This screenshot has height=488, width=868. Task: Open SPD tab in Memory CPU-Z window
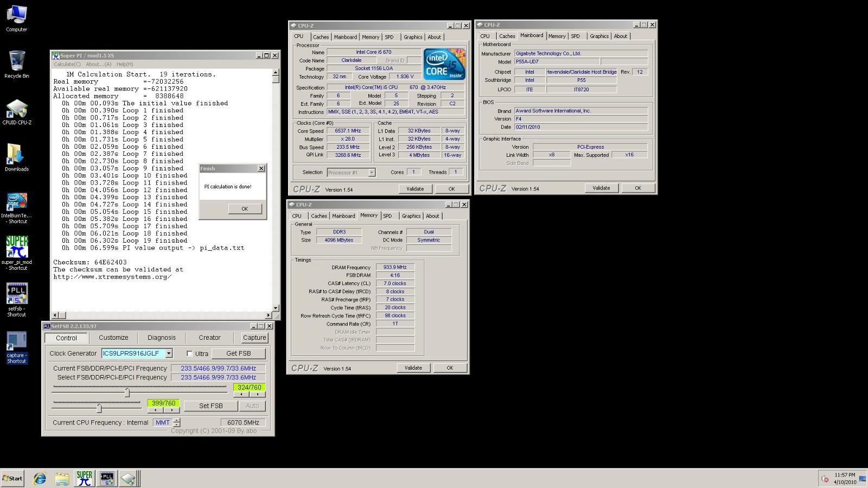(387, 216)
